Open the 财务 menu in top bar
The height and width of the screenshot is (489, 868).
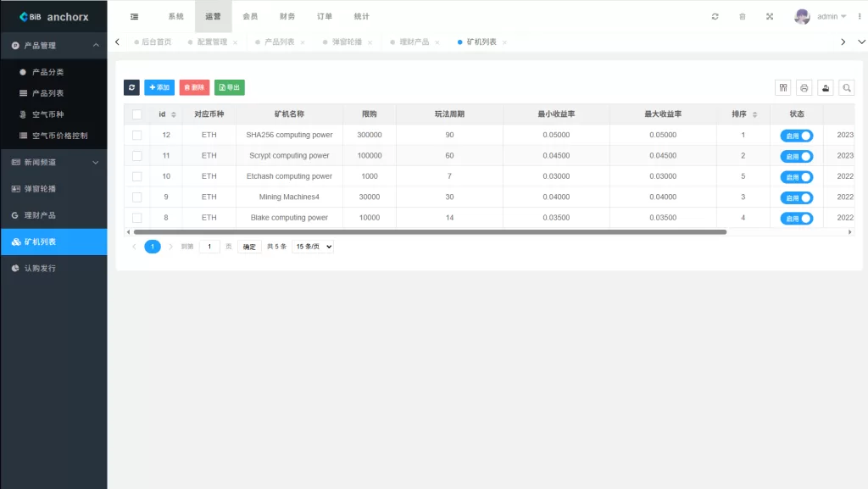pos(287,16)
